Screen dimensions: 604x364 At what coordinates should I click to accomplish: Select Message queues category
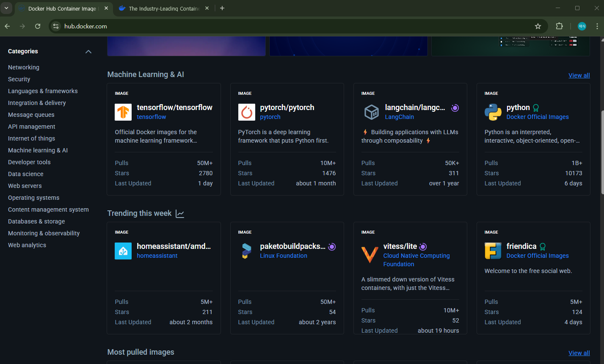(31, 115)
